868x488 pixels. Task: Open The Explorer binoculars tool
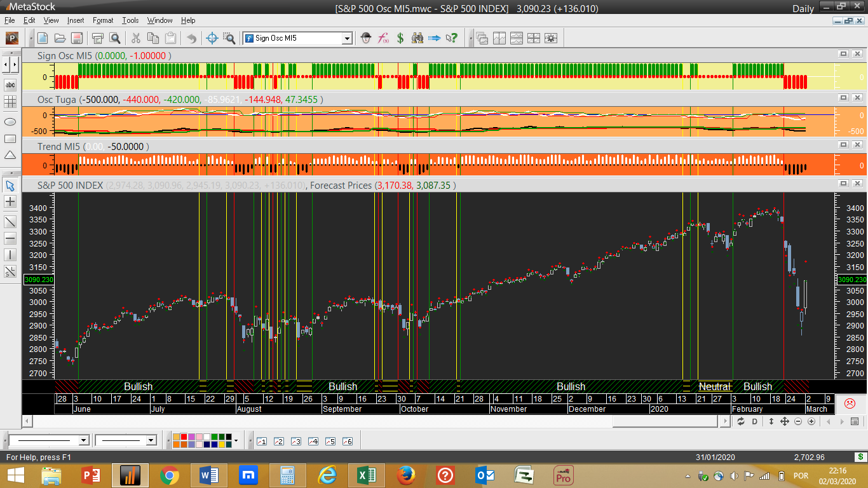click(x=417, y=38)
